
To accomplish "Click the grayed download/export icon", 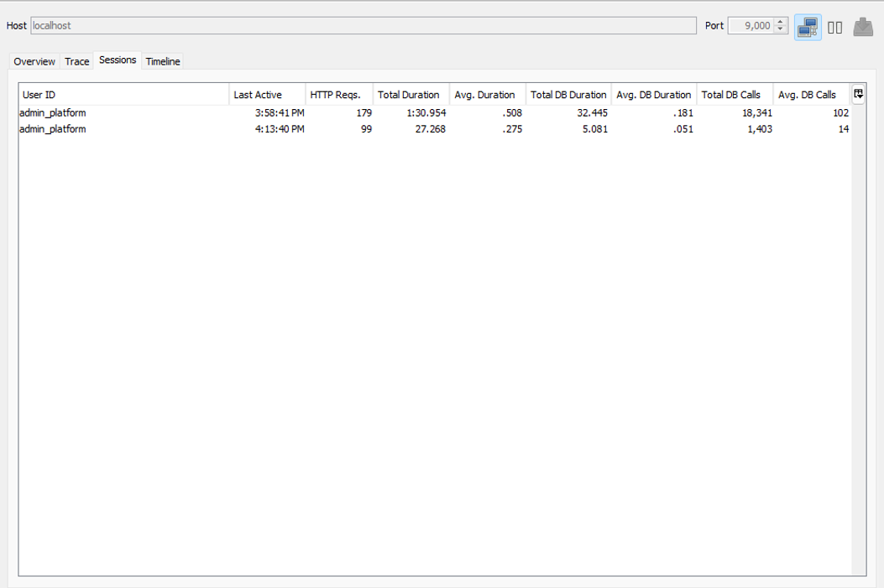I will coord(863,27).
